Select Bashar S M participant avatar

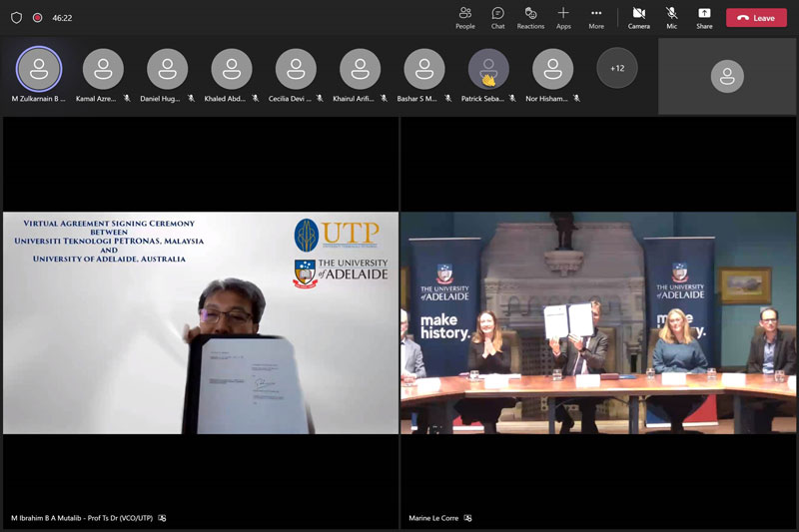coord(423,69)
